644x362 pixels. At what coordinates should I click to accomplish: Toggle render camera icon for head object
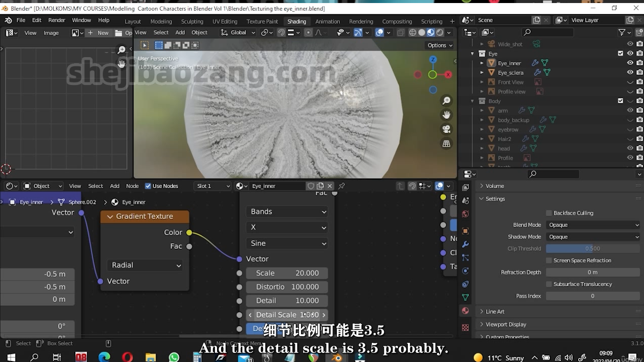coord(640,149)
